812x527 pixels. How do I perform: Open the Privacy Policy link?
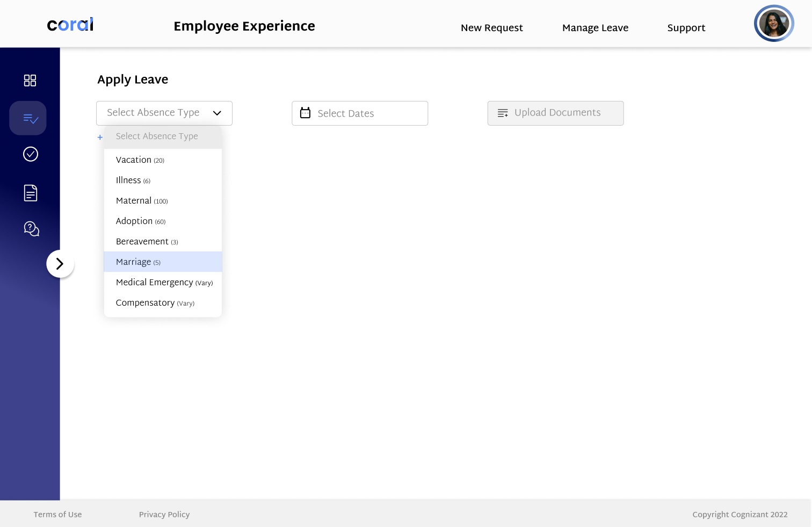point(164,515)
